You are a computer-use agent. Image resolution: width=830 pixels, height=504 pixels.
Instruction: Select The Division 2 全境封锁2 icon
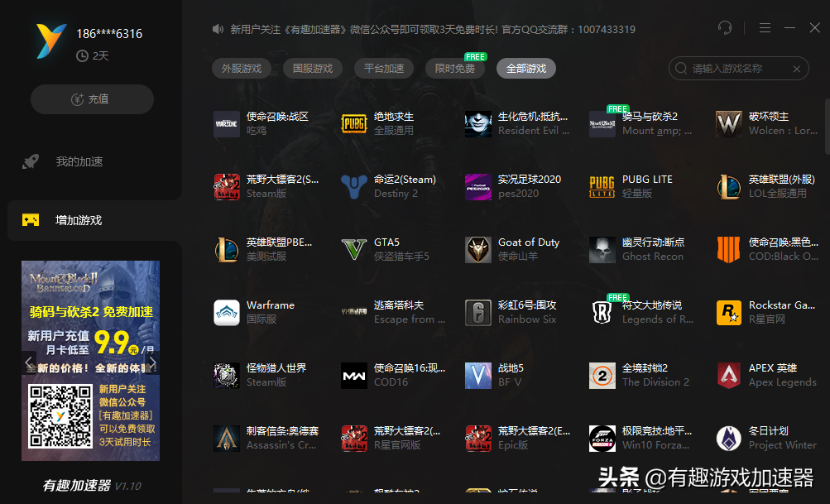[x=602, y=376]
